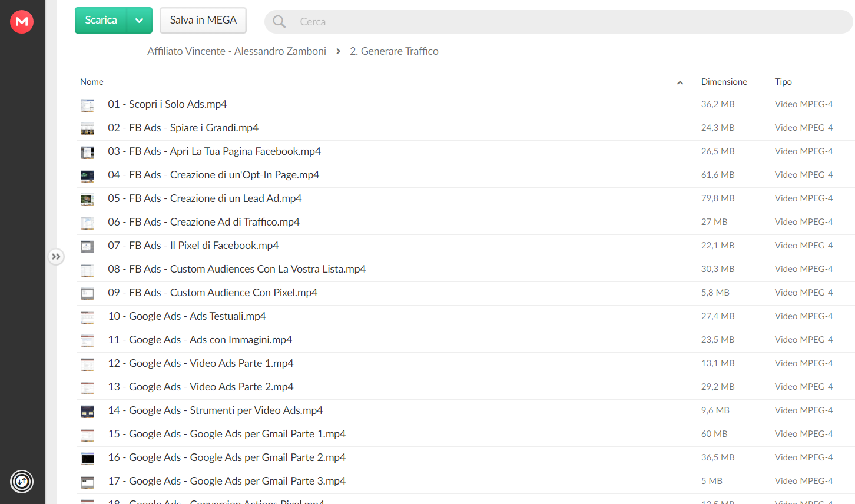Click Video MPEG-4 type in the 27 MB row
The image size is (855, 504).
(x=804, y=222)
